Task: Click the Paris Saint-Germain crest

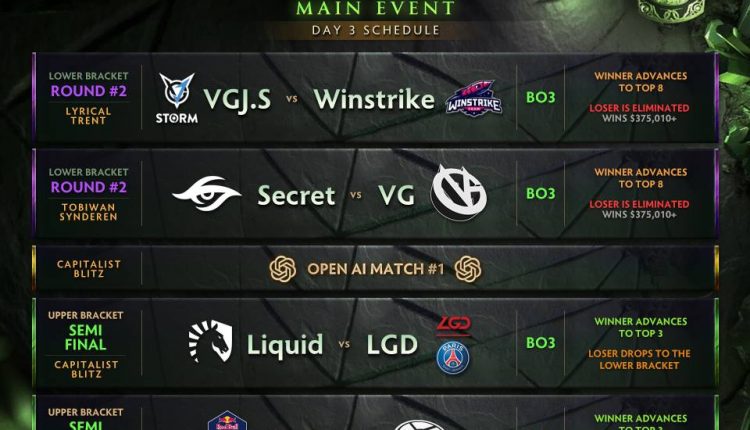Action: [452, 357]
